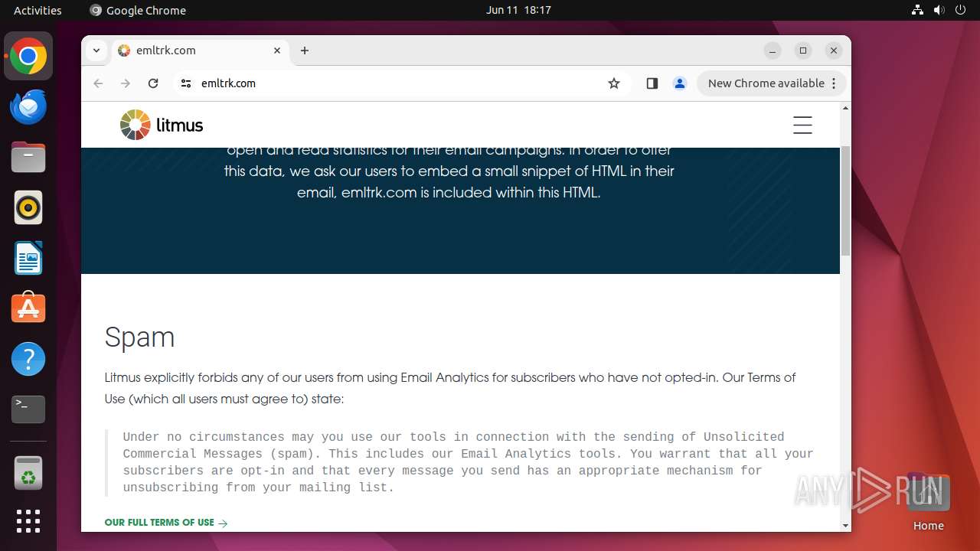Go back to previous page
The height and width of the screenshot is (551, 980).
click(x=98, y=83)
